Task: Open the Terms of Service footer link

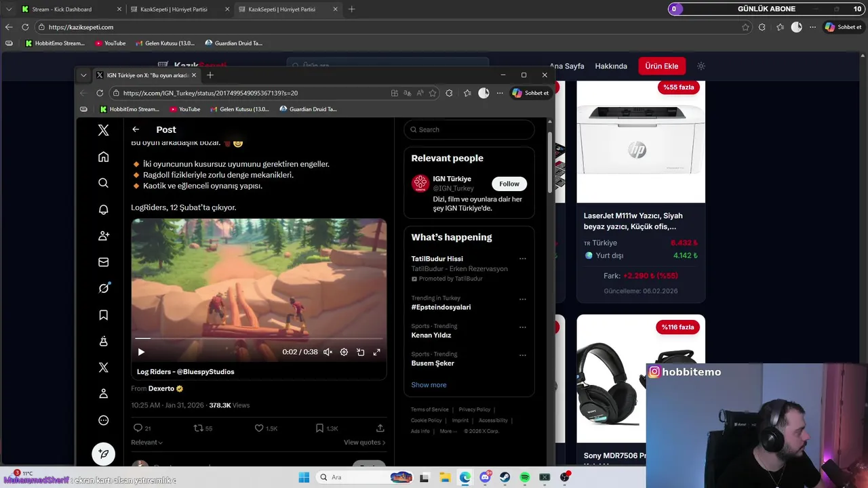Action: tap(430, 409)
